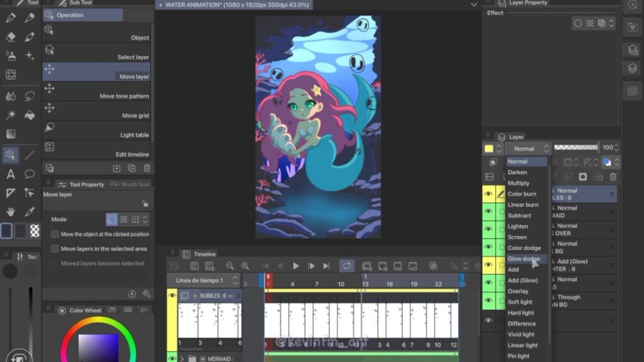Select the Move layer sub tool
This screenshot has width=644, height=362.
tap(96, 72)
